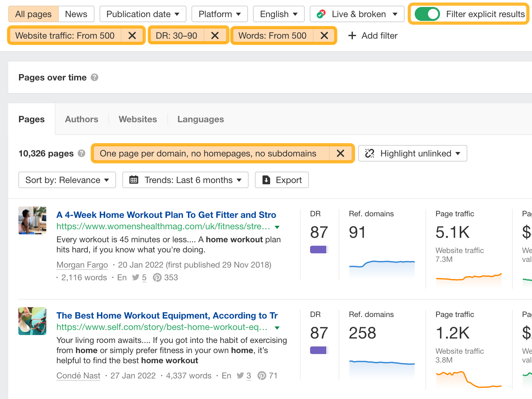Click the Pinterest icon showing 71 shares

click(x=262, y=376)
